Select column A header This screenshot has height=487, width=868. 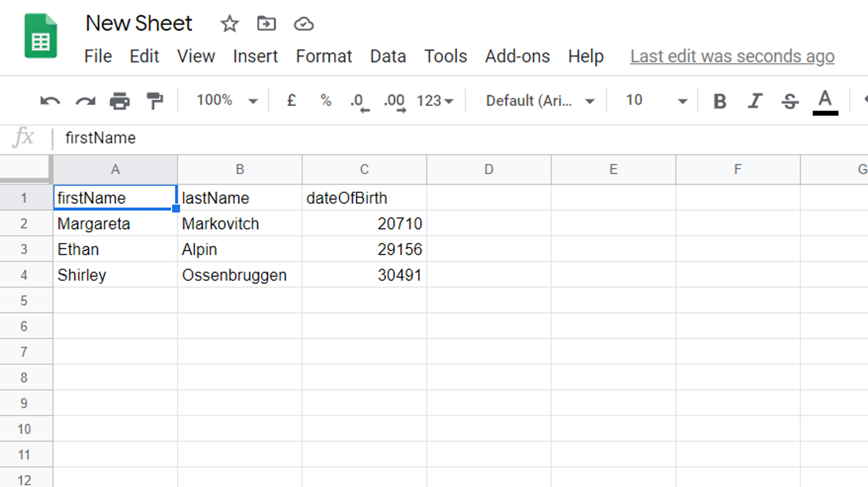(115, 169)
